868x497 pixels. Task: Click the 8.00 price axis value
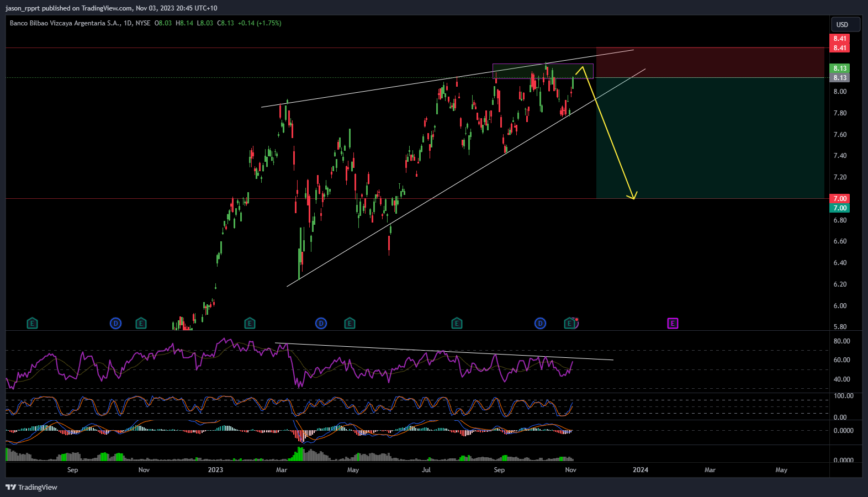coord(840,92)
